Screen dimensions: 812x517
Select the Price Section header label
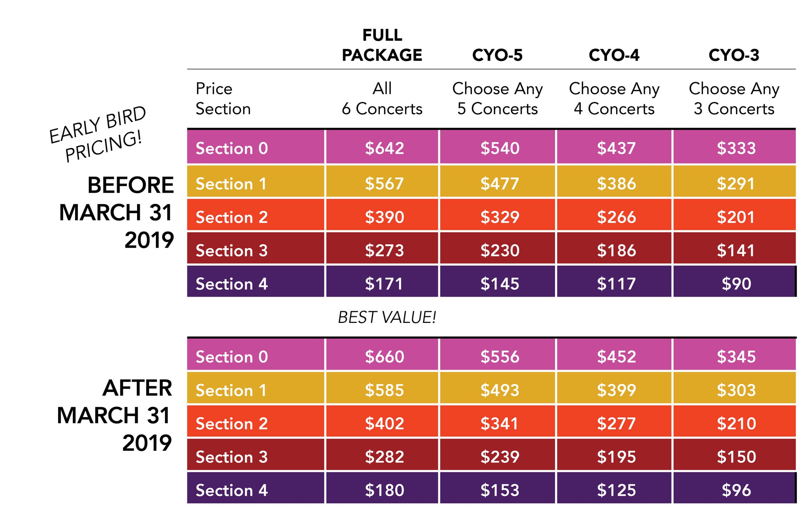click(223, 99)
